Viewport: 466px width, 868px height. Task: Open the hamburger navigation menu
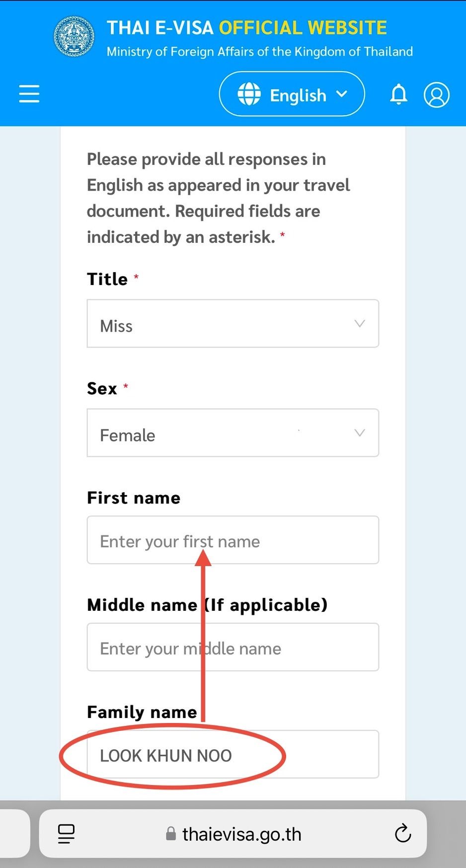[x=29, y=93]
